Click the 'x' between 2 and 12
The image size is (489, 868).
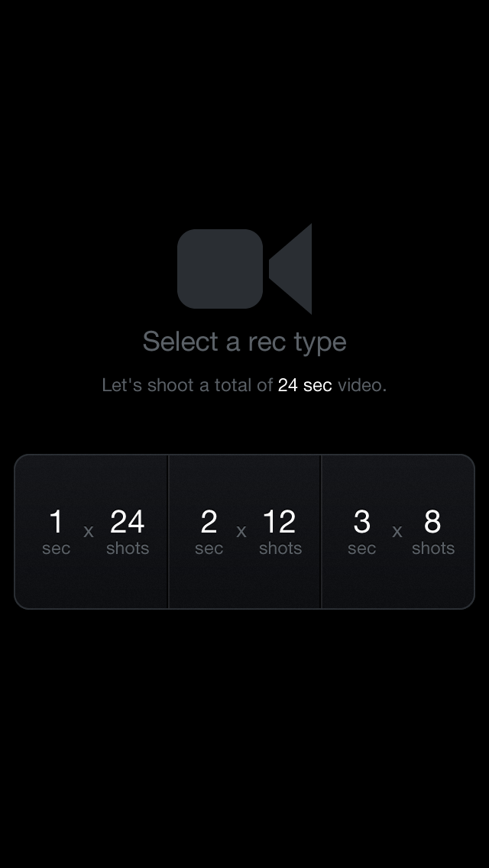pos(241,532)
